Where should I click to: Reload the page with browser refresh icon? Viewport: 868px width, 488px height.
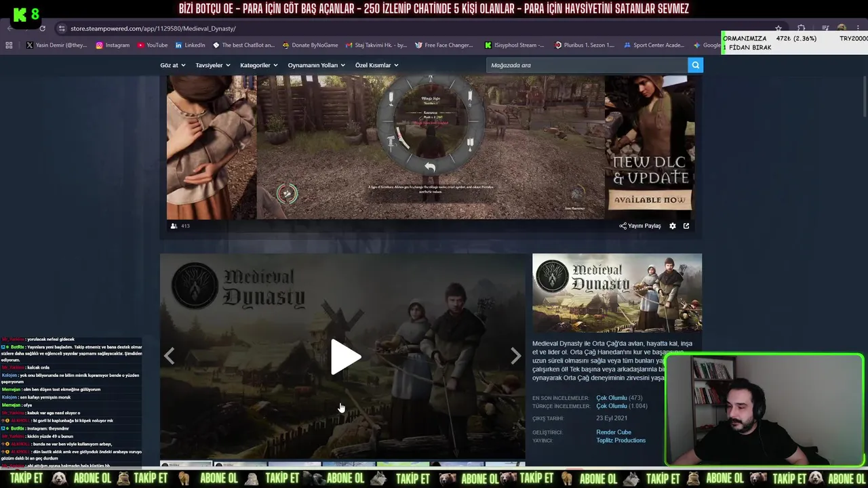click(42, 28)
